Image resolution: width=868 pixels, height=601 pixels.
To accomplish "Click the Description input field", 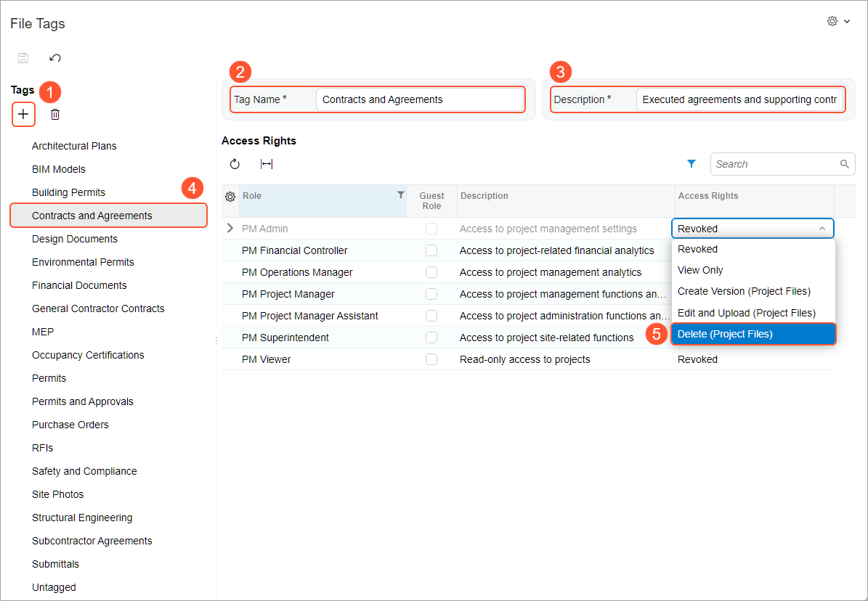I will pyautogui.click(x=739, y=99).
